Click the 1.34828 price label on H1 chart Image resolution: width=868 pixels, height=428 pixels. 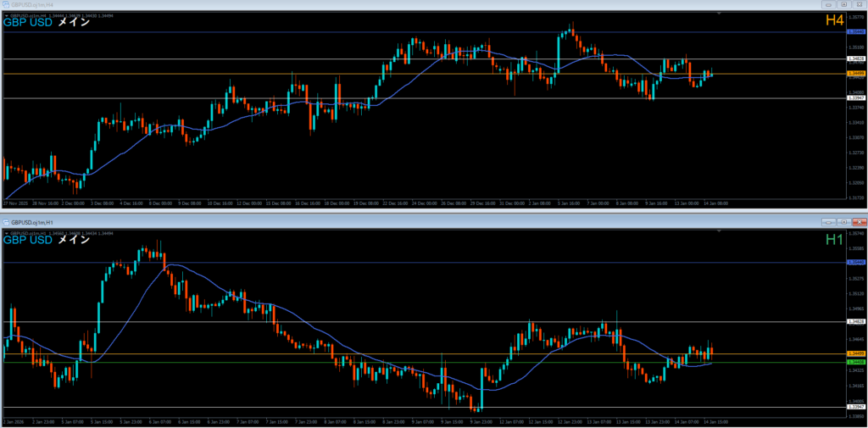click(855, 322)
